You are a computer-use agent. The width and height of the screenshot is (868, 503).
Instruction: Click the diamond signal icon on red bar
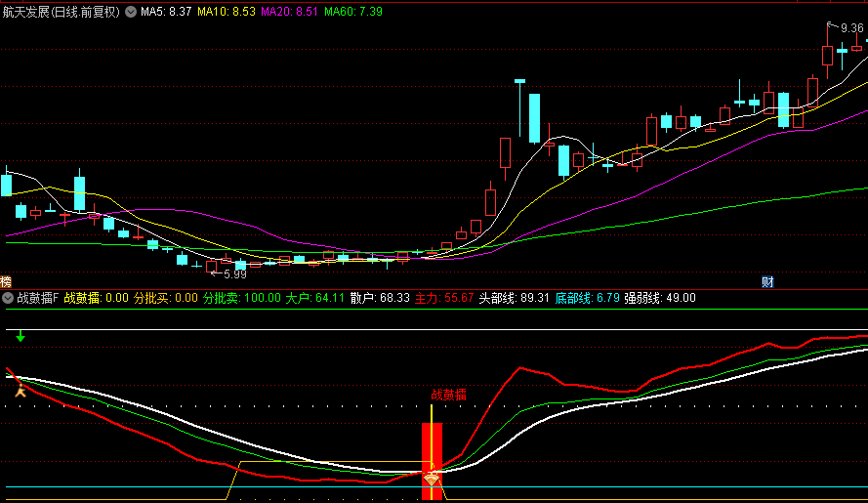tap(432, 479)
